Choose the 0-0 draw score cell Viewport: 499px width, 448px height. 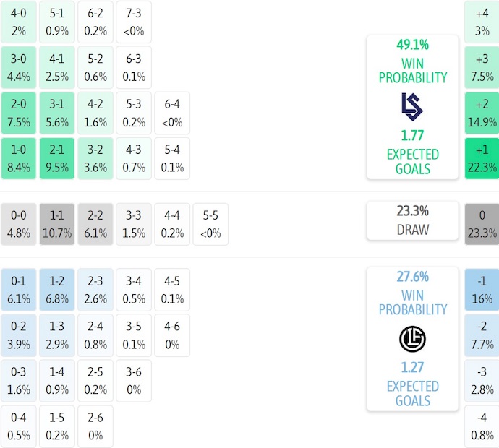pos(20,225)
